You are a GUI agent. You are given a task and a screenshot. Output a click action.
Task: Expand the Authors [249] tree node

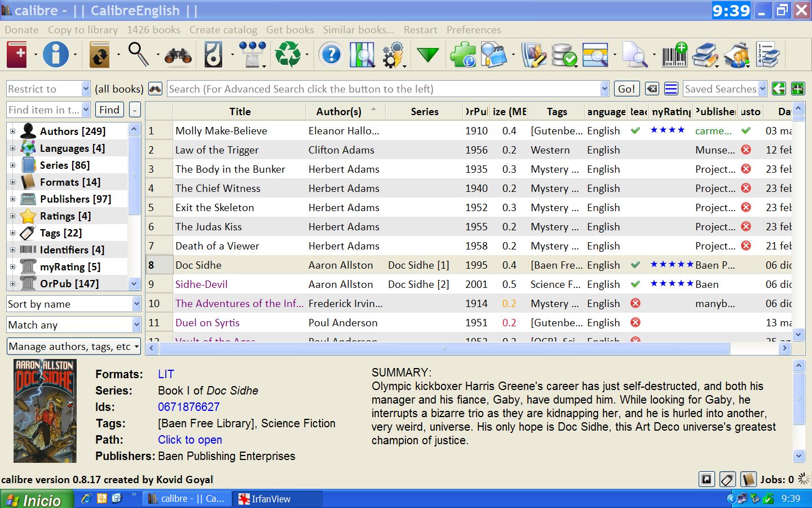pyautogui.click(x=12, y=131)
